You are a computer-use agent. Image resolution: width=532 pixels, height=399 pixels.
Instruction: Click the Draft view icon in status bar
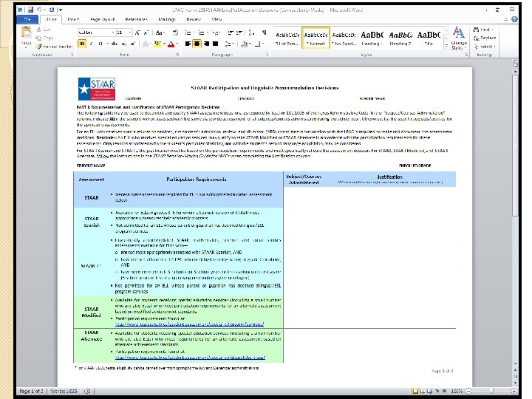(444, 391)
